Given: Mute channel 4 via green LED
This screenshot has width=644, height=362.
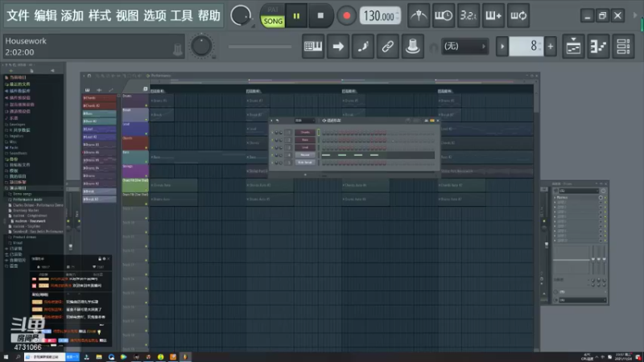Looking at the screenshot, I should click(272, 154).
